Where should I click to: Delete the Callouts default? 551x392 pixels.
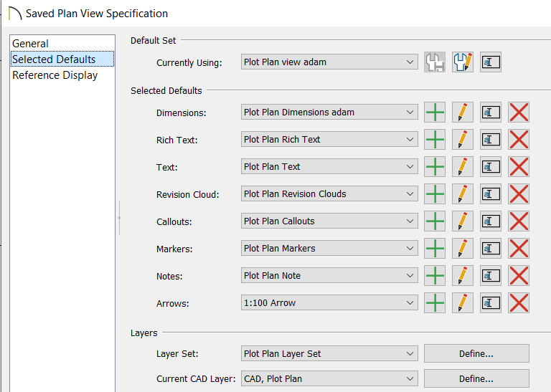click(519, 221)
